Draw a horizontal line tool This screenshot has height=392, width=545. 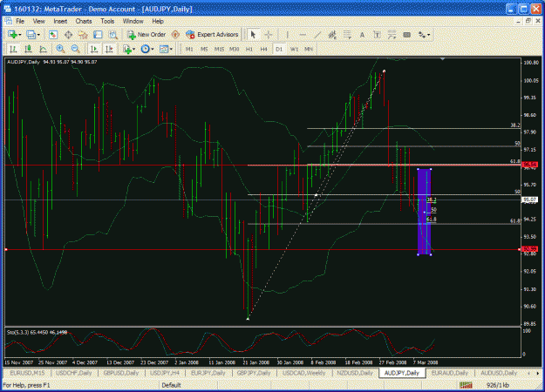click(x=303, y=35)
